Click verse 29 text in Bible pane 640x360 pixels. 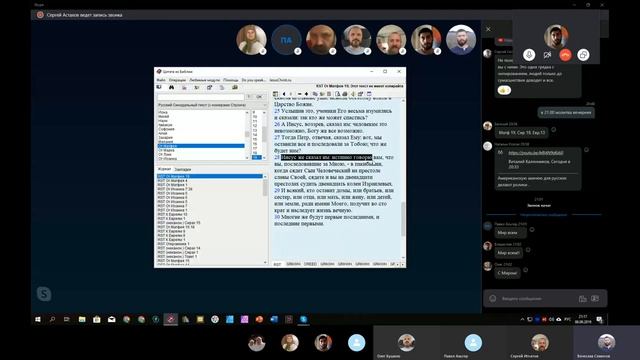coord(334,200)
